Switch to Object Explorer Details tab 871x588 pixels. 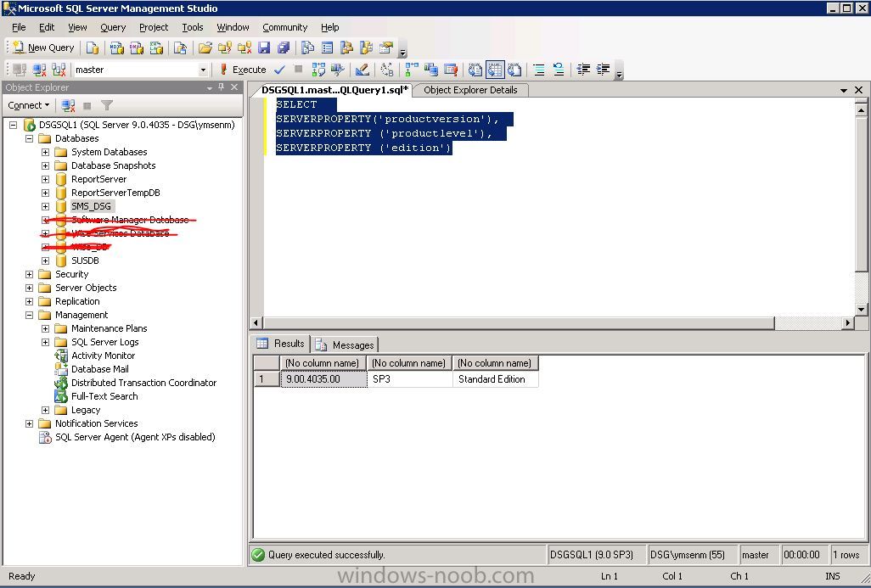[470, 90]
